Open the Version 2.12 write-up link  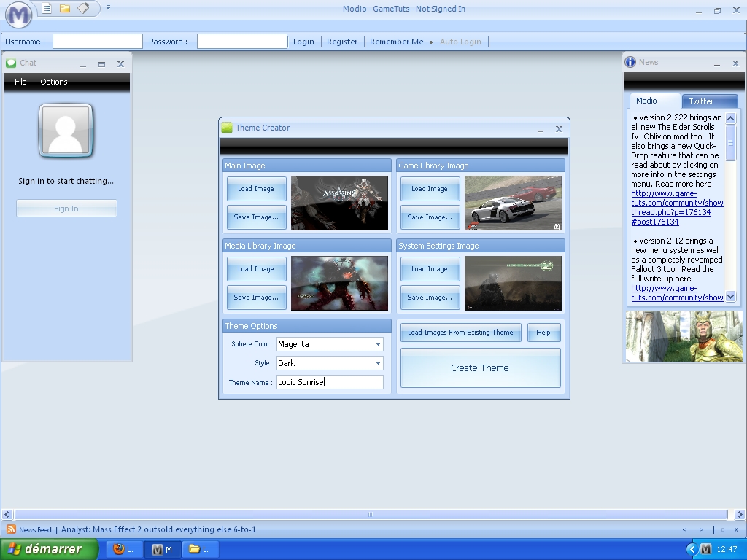point(677,293)
